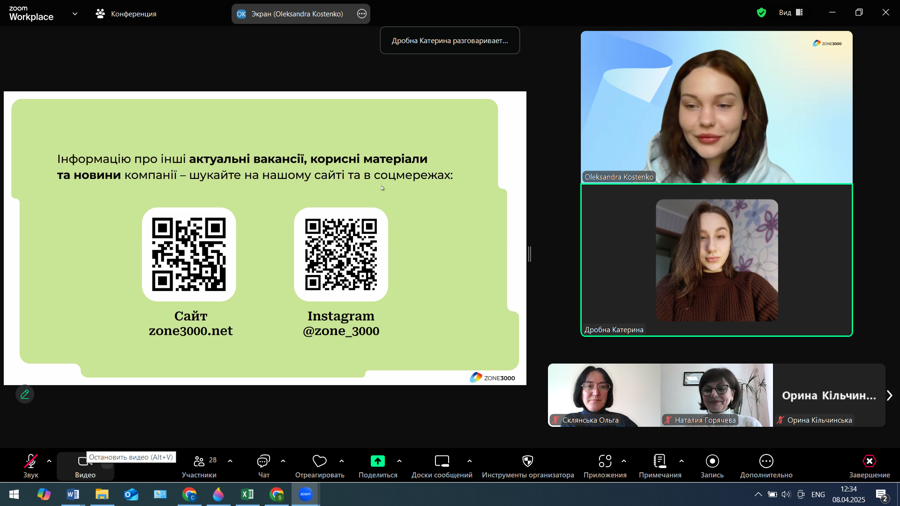Click the red Завершение end button

pyautogui.click(x=870, y=466)
